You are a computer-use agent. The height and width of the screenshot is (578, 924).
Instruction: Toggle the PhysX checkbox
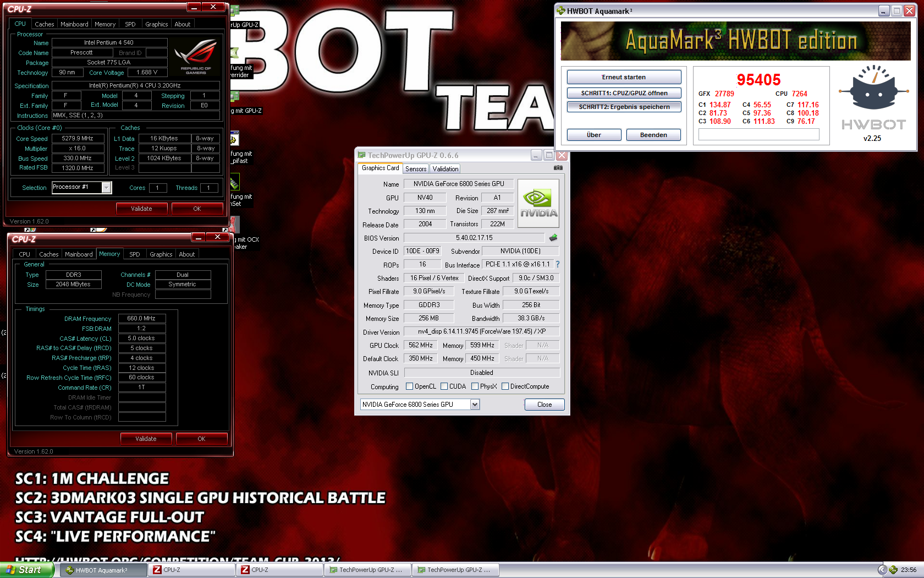pos(475,386)
